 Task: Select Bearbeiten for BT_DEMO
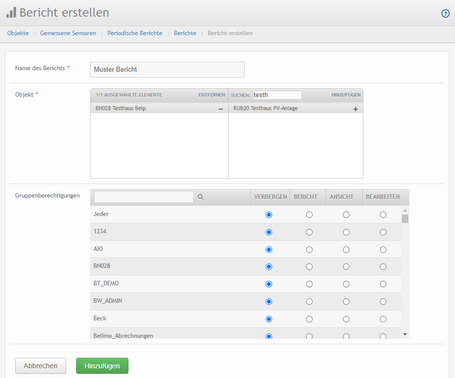[383, 284]
